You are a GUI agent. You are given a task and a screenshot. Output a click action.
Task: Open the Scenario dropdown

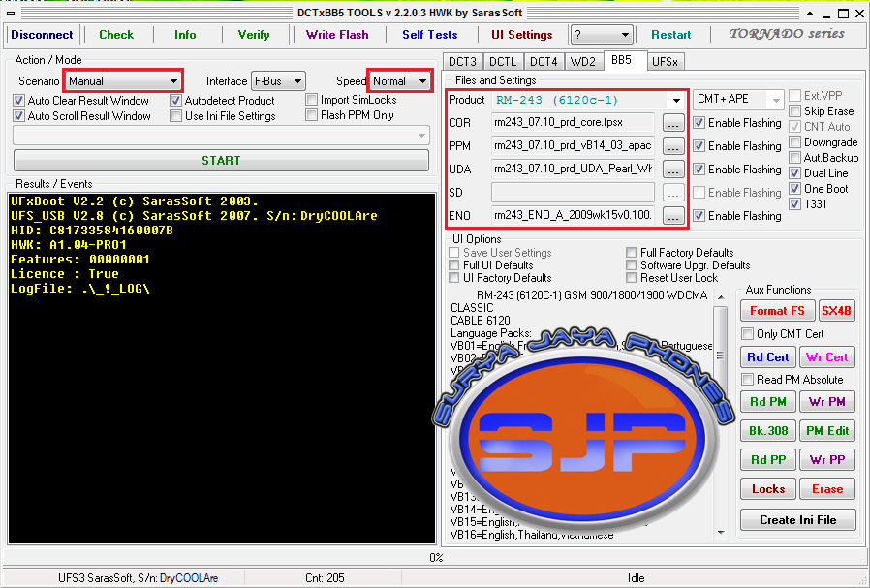click(123, 81)
